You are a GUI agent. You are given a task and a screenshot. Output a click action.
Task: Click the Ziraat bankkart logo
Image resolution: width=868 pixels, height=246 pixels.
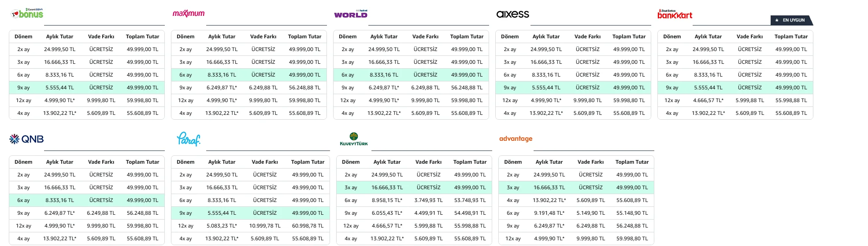pyautogui.click(x=675, y=14)
